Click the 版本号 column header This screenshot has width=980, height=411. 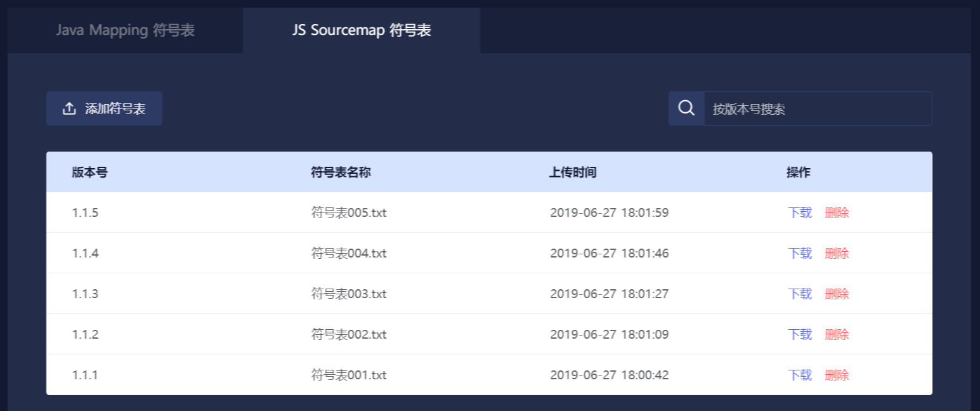pos(89,172)
